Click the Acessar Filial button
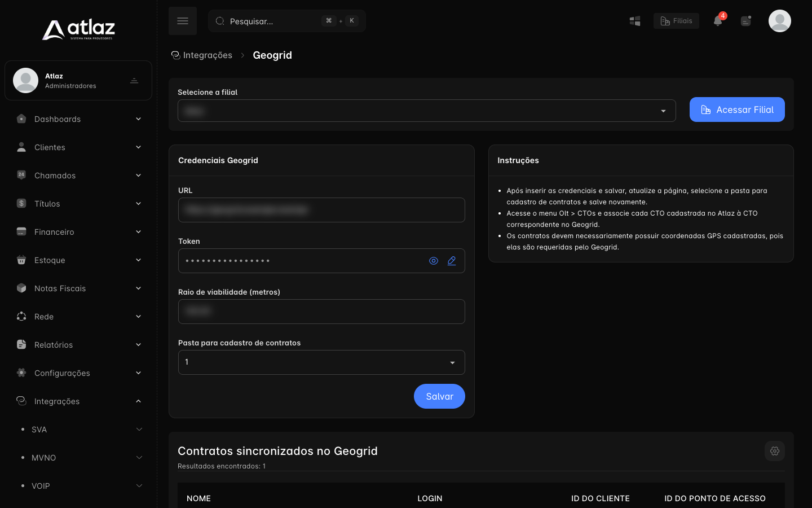 737,110
